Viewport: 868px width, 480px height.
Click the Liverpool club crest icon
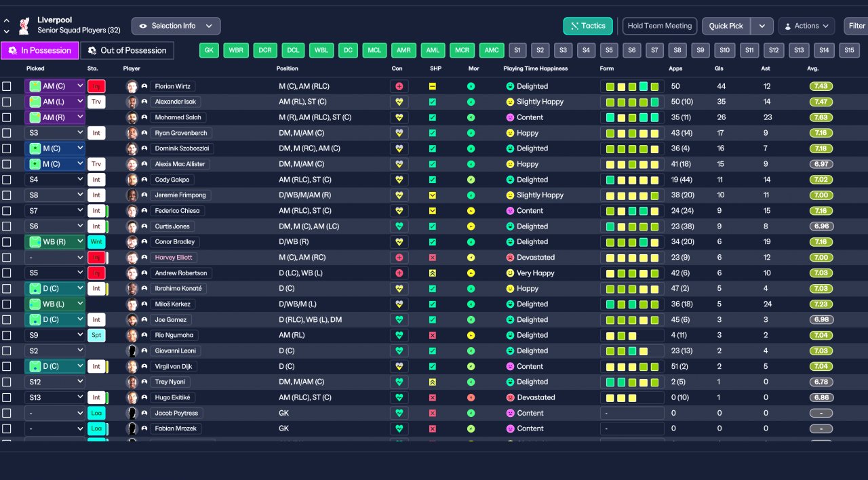(25, 26)
